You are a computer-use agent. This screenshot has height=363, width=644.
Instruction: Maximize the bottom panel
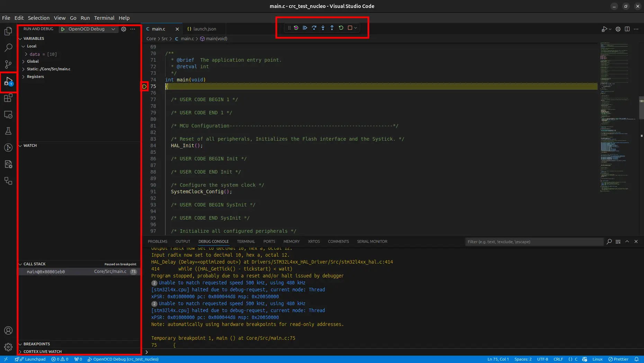pos(627,241)
